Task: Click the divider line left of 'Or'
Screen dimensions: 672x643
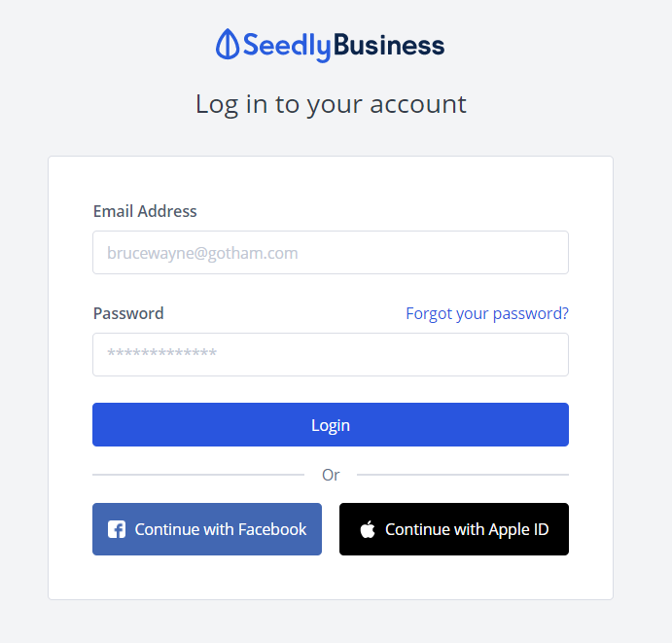Action: pyautogui.click(x=198, y=475)
